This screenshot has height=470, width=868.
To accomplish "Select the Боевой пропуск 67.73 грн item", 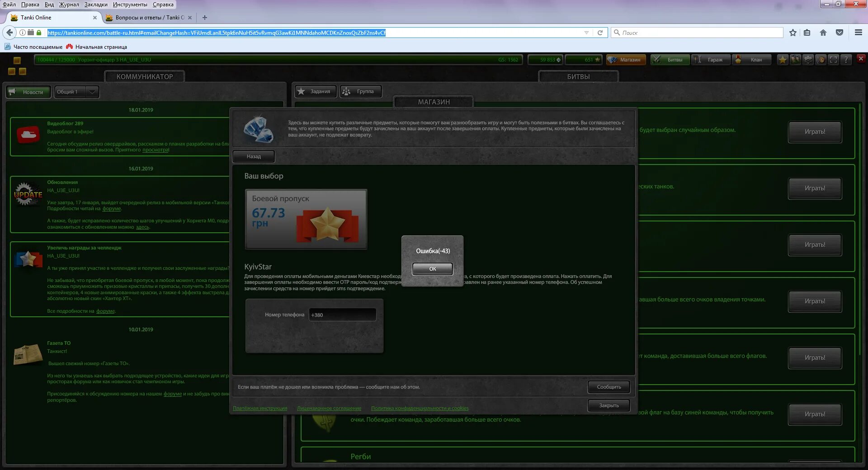I will [306, 219].
